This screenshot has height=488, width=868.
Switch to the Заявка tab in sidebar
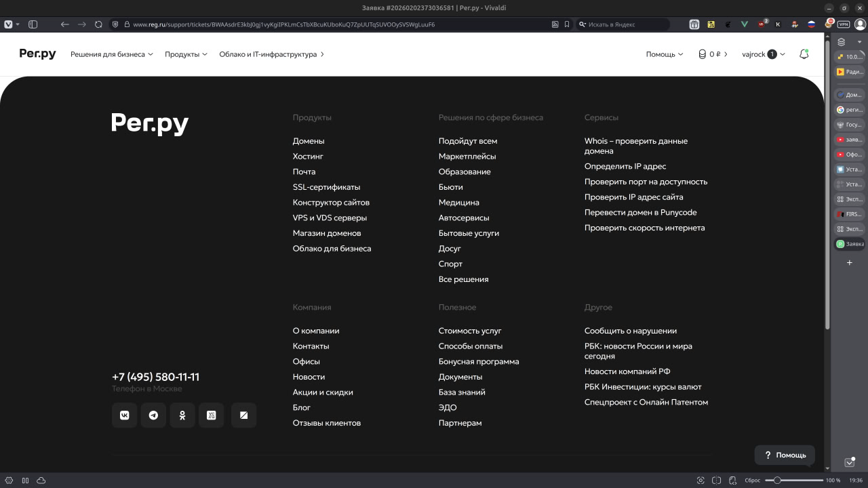coord(850,243)
